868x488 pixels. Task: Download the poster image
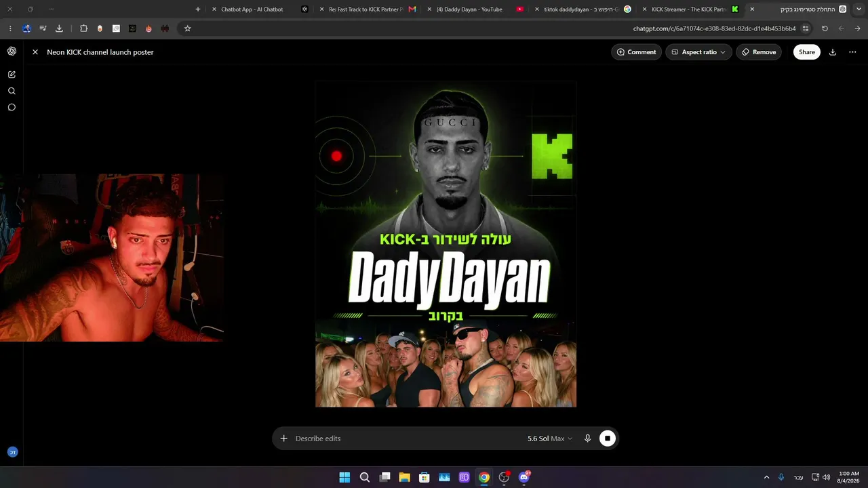833,52
